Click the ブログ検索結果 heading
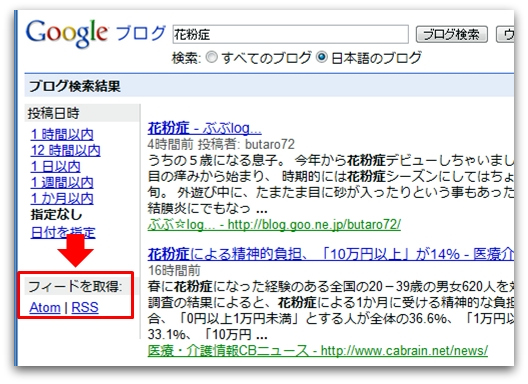The height and width of the screenshot is (384, 528). 75,86
